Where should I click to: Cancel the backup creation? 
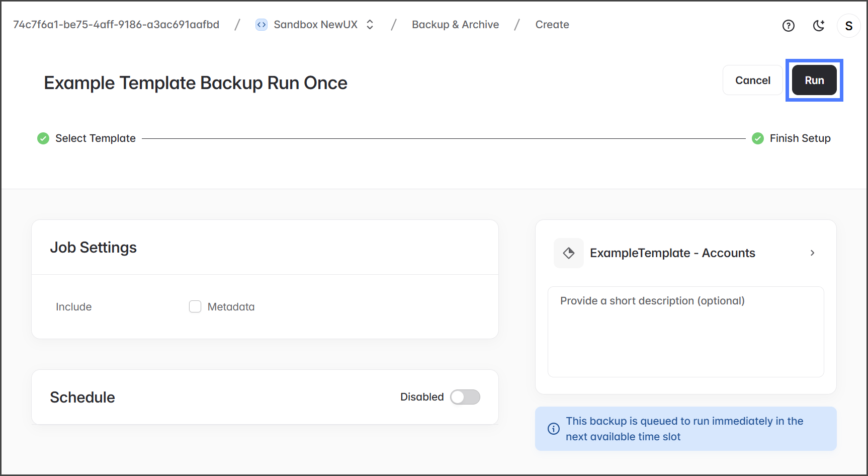coord(752,81)
